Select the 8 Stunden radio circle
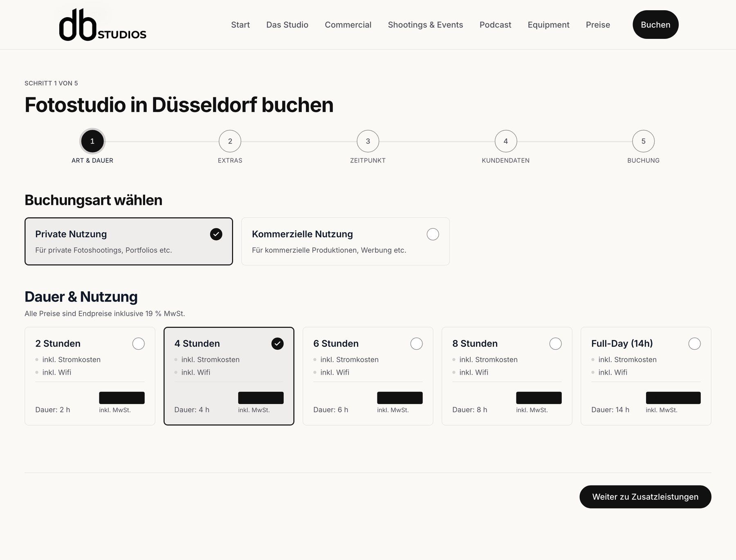 [556, 344]
